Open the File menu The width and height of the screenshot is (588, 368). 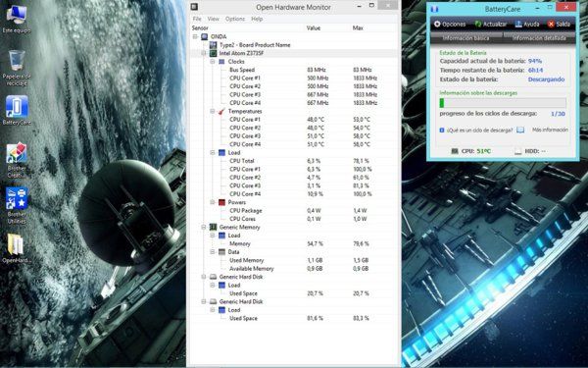197,19
